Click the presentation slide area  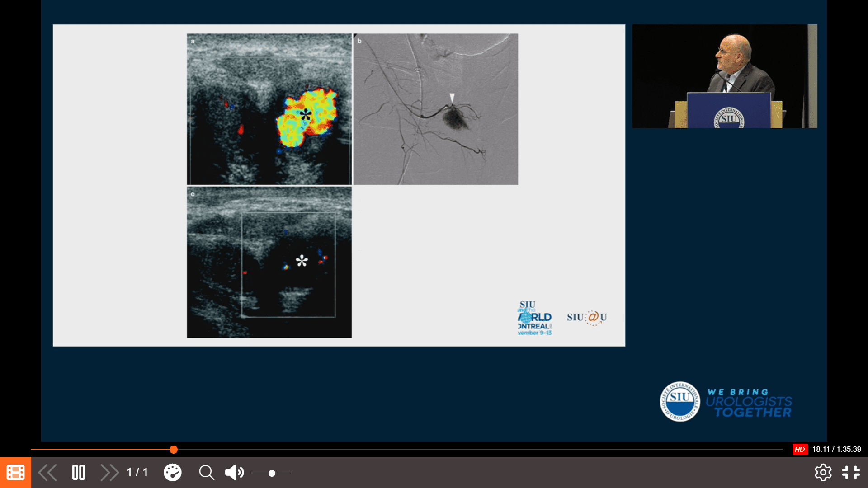click(x=339, y=185)
